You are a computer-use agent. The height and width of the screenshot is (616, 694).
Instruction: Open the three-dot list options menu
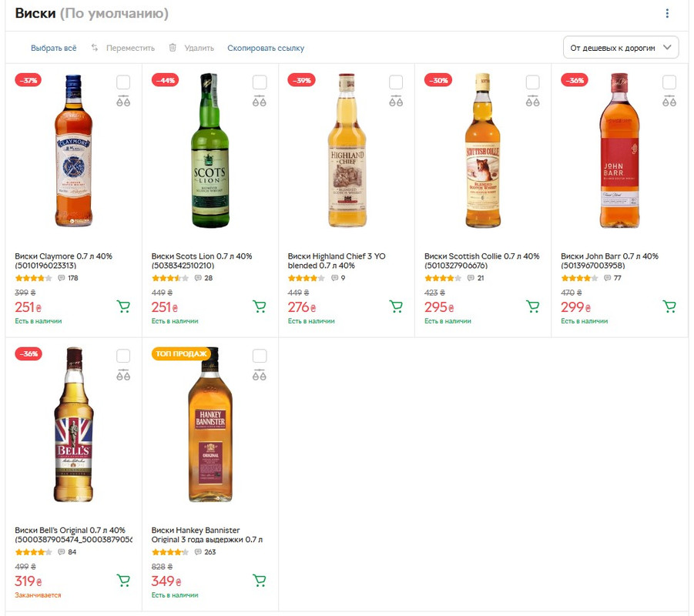(x=667, y=13)
